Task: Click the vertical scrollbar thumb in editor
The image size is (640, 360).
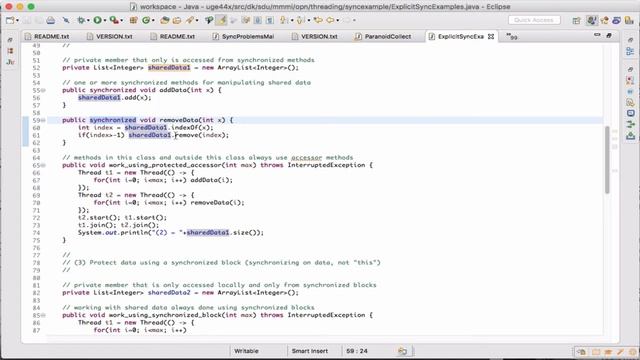Action: pos(607,159)
